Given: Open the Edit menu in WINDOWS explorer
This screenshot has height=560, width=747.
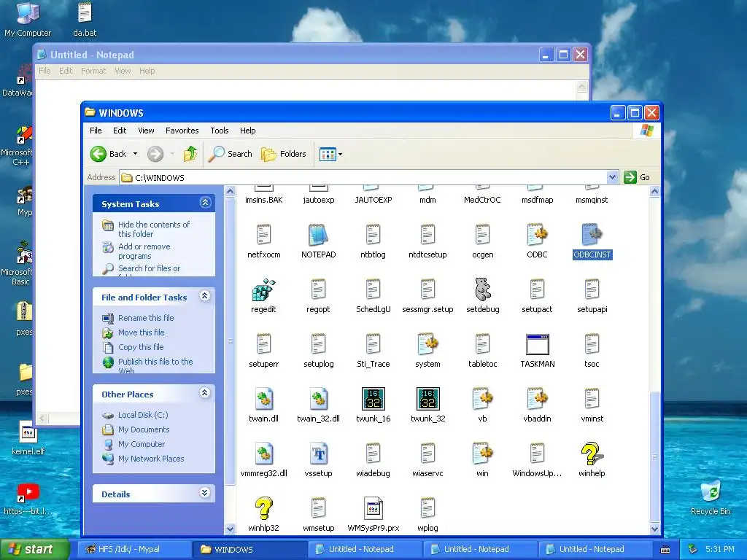Looking at the screenshot, I should click(x=120, y=131).
